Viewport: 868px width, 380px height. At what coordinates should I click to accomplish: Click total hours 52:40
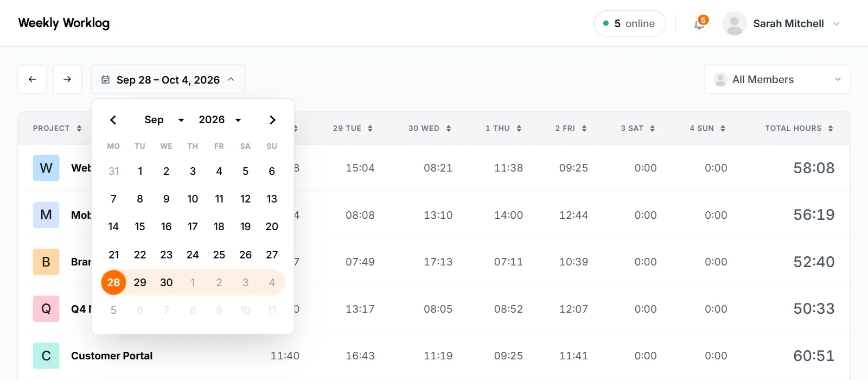point(814,262)
